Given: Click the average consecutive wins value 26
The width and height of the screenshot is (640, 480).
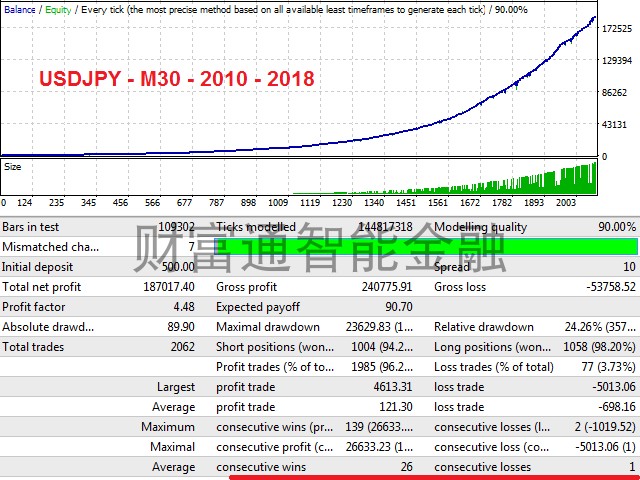Looking at the screenshot, I should click(x=407, y=467).
